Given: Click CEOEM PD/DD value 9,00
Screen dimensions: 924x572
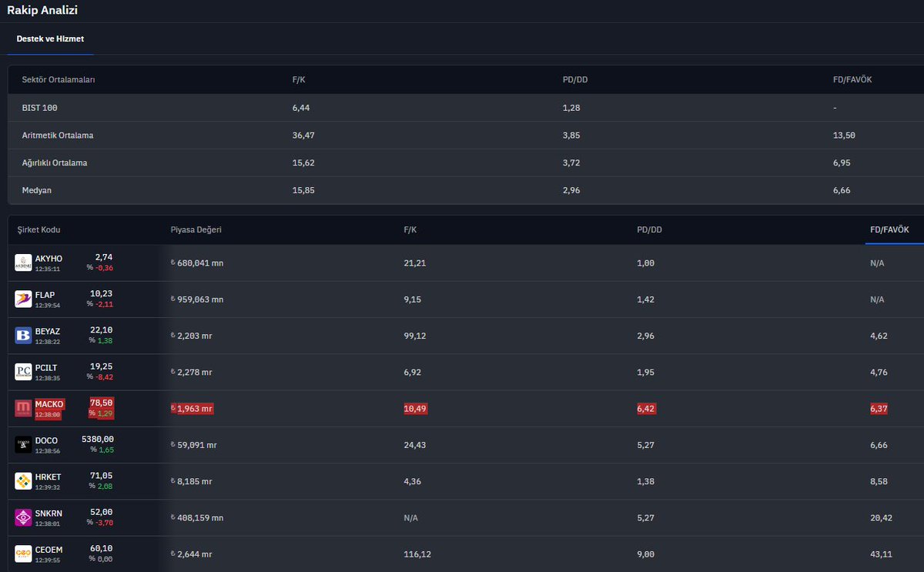Looking at the screenshot, I should coord(646,554).
